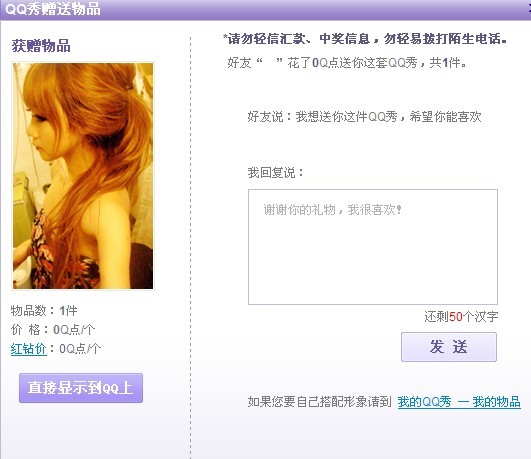
Task: Click the 我回复说 label
Action: click(x=275, y=173)
